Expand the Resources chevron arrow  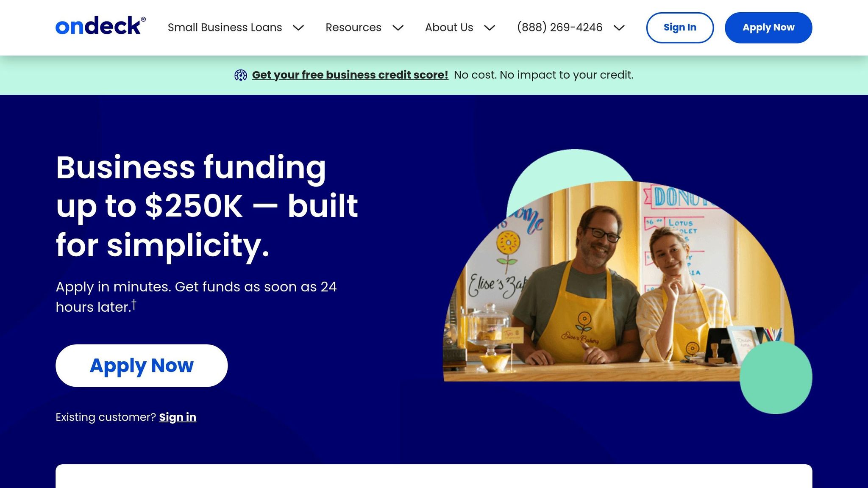coord(398,28)
